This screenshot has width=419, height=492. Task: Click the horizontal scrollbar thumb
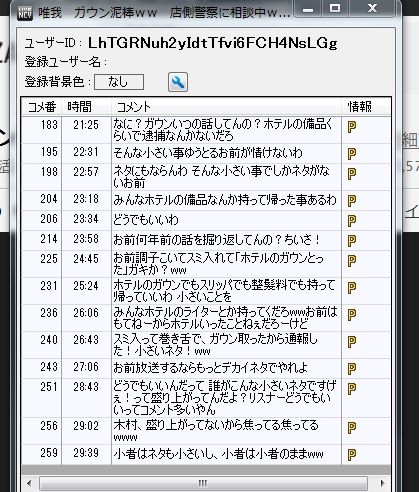203,483
